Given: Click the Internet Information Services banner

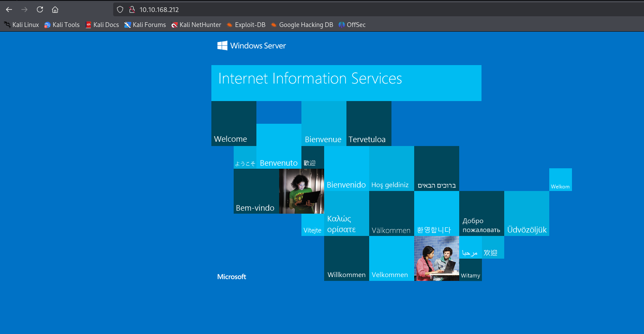Looking at the screenshot, I should click(x=346, y=83).
